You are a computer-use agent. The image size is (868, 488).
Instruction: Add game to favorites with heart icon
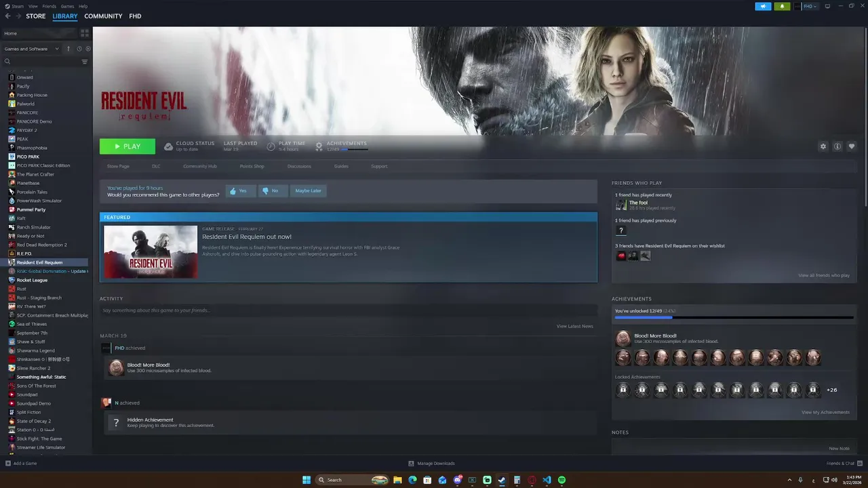pyautogui.click(x=852, y=146)
